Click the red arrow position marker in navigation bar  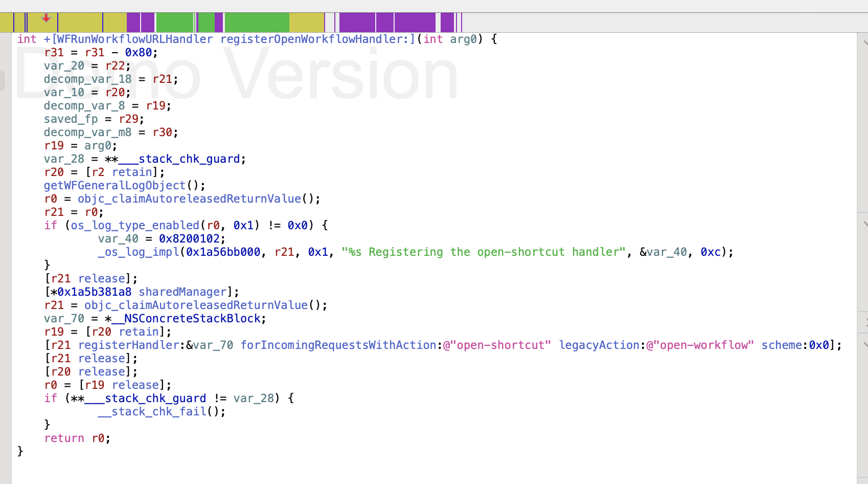(46, 18)
